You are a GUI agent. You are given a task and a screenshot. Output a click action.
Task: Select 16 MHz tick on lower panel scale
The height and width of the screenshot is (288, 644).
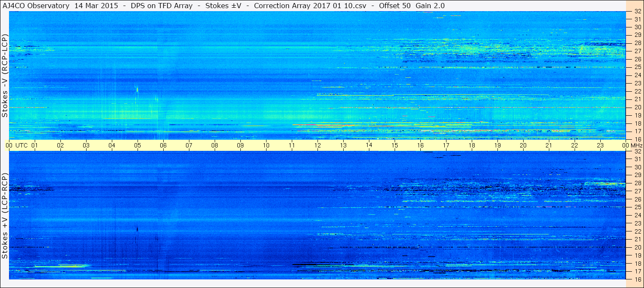tap(638, 279)
